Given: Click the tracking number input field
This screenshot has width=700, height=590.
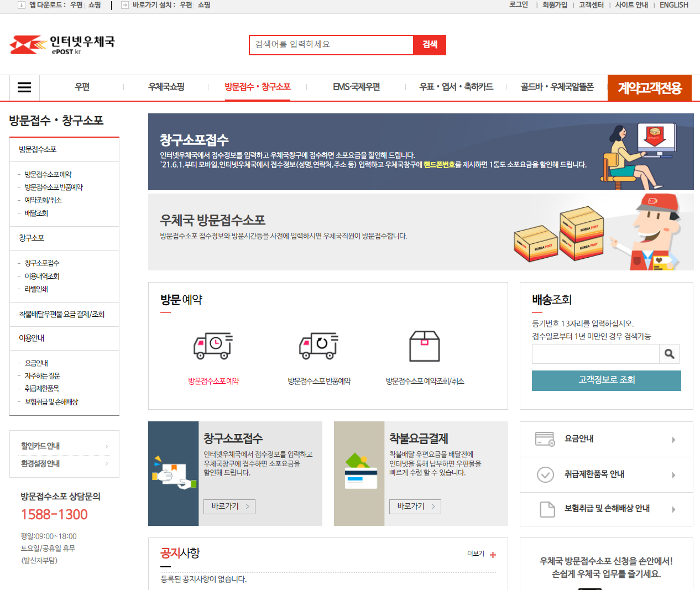Looking at the screenshot, I should coord(594,354).
